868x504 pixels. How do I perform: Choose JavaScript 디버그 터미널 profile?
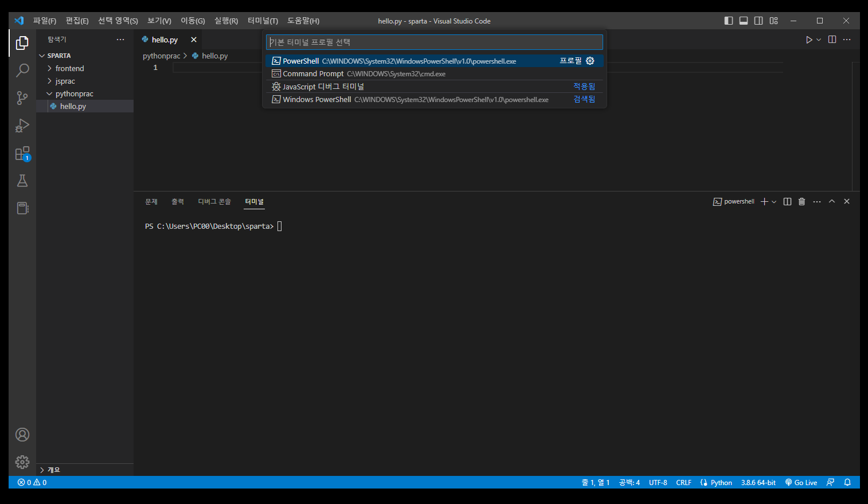(x=435, y=87)
